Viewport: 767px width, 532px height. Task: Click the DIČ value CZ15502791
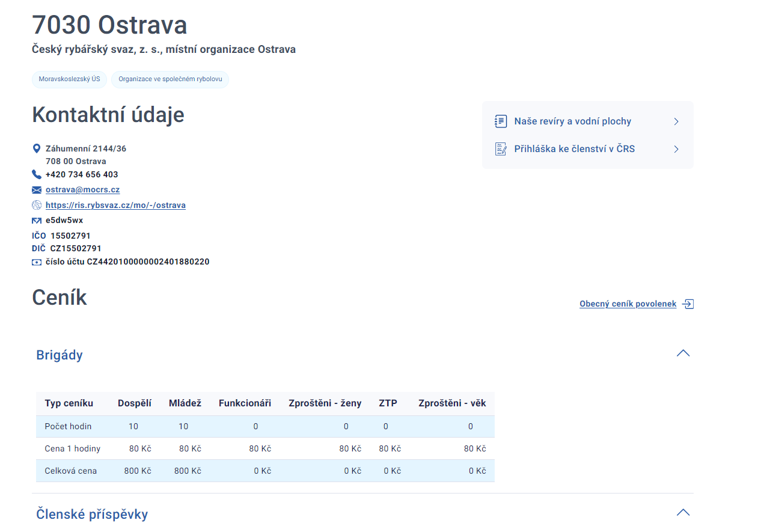(x=76, y=248)
